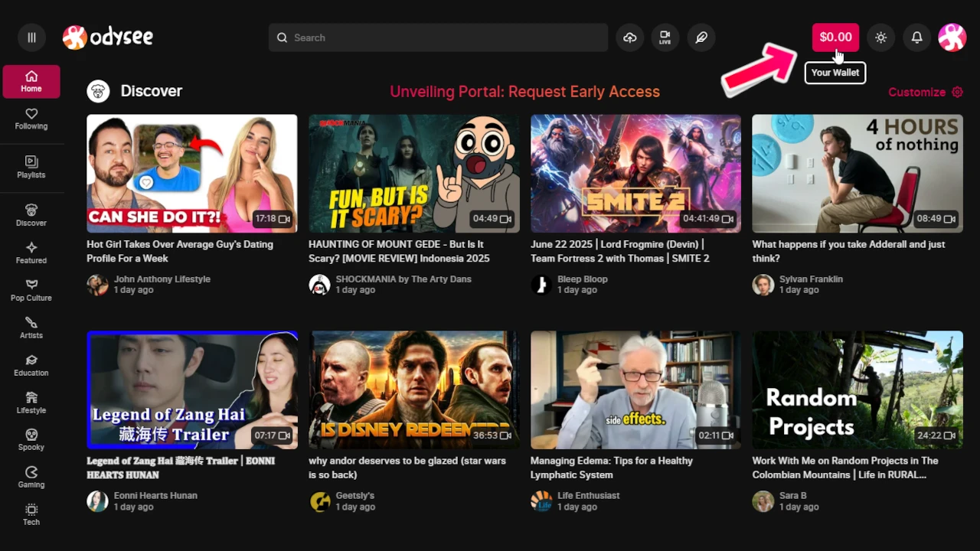Open Is Disney Redeemed thumbnail
This screenshot has width=980, height=551.
tap(414, 390)
